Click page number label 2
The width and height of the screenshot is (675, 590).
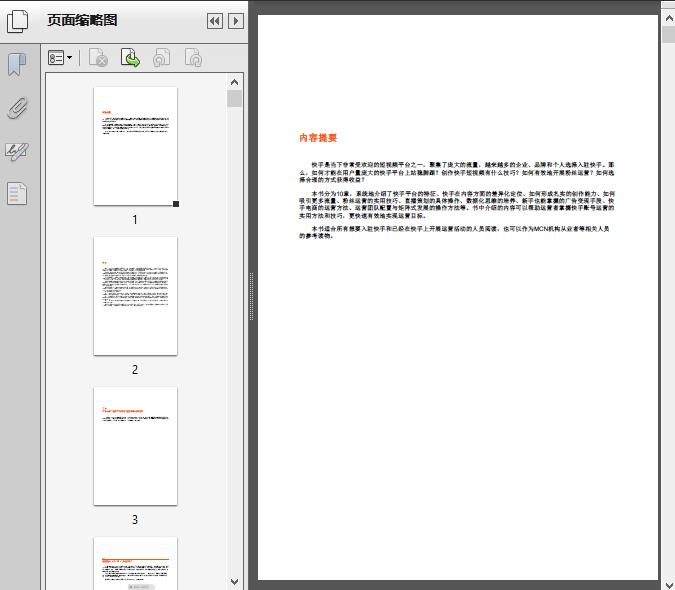coord(135,370)
